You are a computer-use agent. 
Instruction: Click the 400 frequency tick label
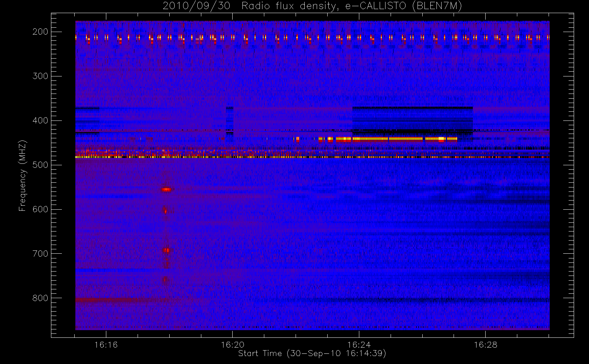[x=40, y=120]
